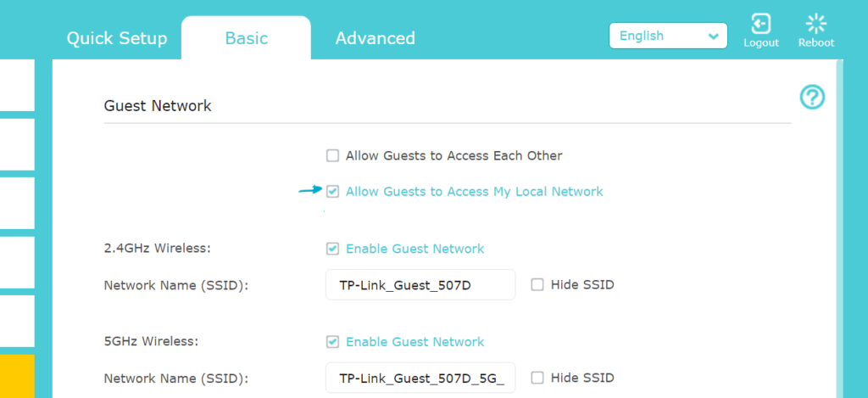Click the 5GHz Wireless label

pos(151,342)
